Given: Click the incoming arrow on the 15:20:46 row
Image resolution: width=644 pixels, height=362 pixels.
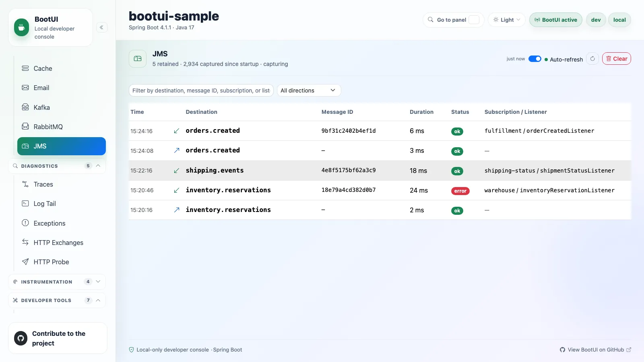Looking at the screenshot, I should point(176,190).
